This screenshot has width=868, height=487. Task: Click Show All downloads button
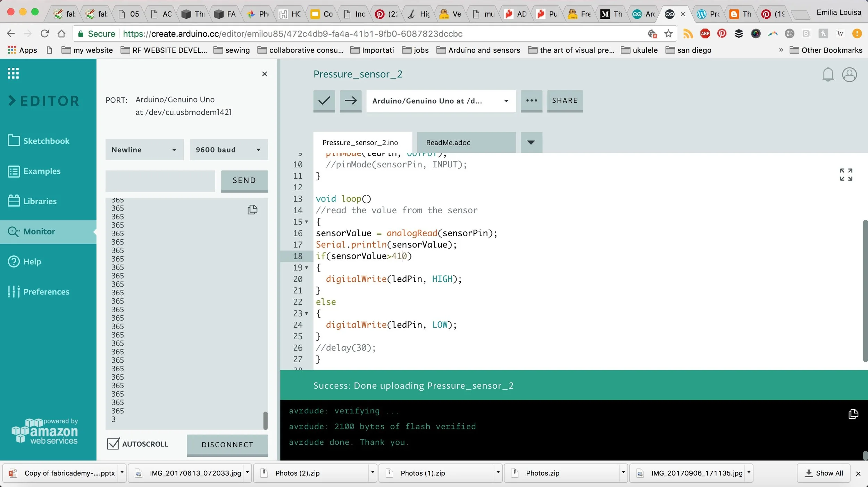click(824, 473)
